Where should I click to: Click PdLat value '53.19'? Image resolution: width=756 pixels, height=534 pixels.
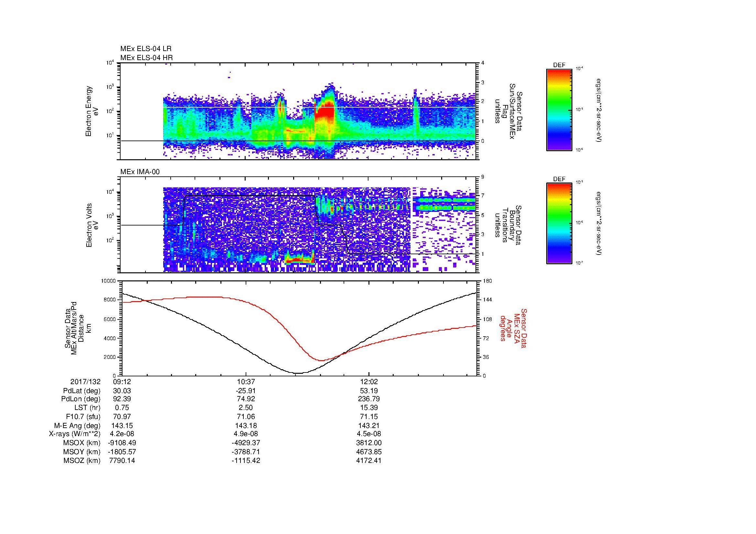(x=369, y=391)
